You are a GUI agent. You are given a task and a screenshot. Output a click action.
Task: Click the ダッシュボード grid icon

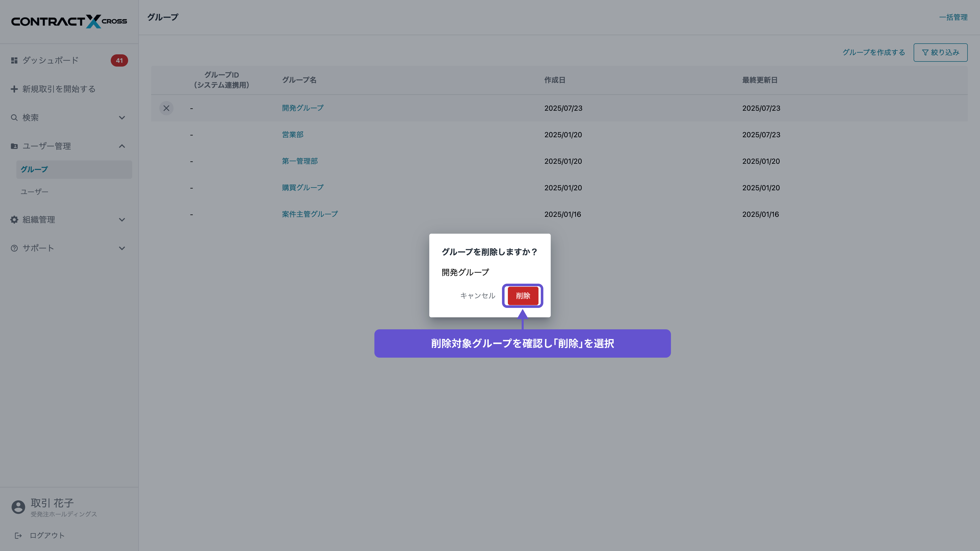14,60
